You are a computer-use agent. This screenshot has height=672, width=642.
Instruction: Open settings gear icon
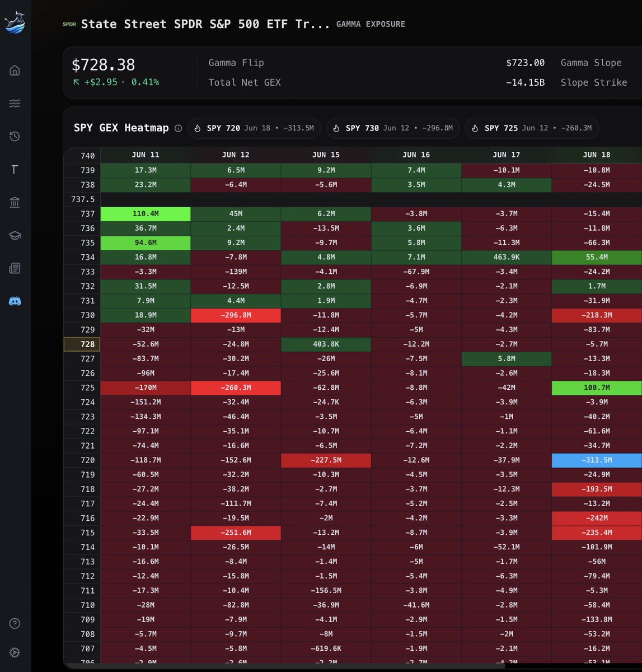[x=15, y=652]
